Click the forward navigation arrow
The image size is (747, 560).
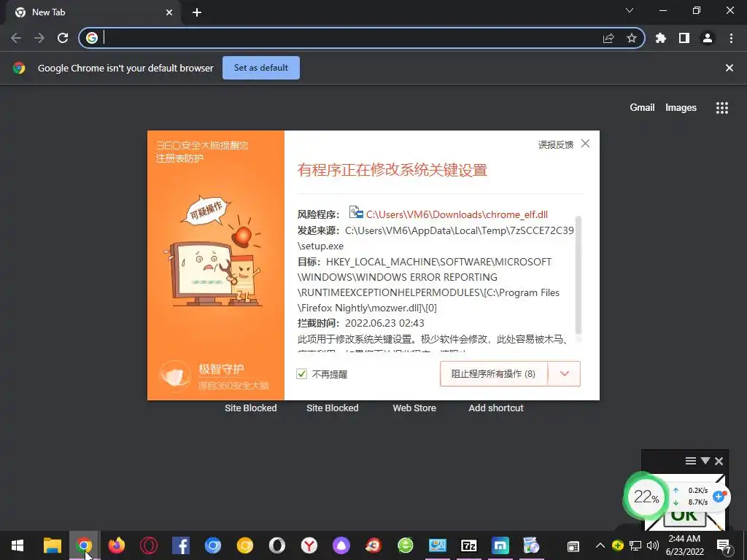39,38
